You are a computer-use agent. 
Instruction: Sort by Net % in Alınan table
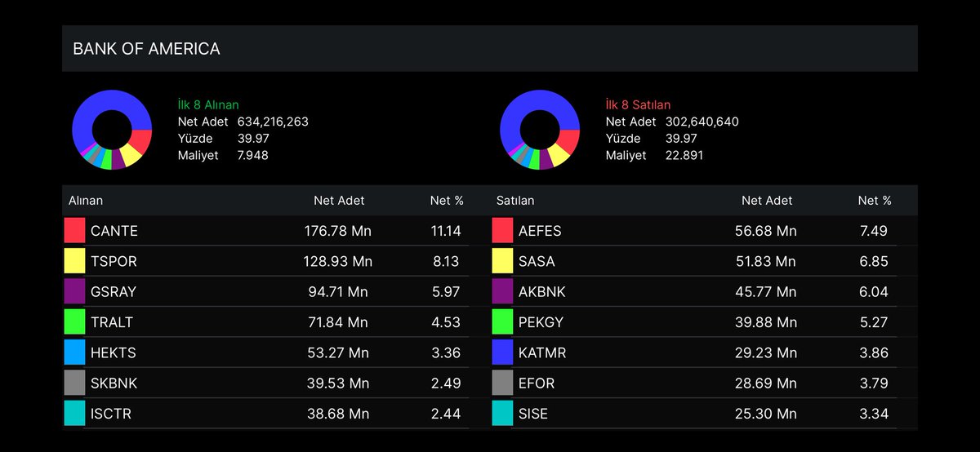point(447,200)
